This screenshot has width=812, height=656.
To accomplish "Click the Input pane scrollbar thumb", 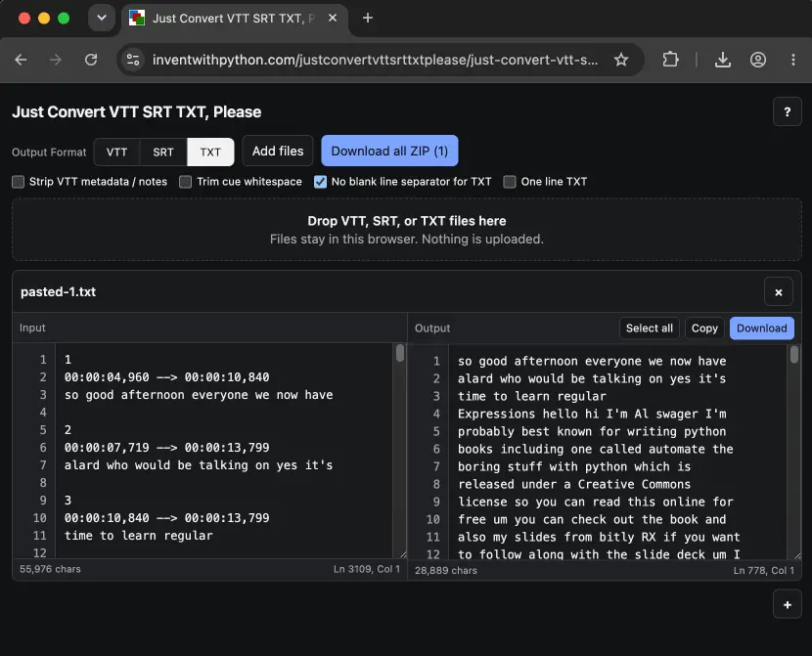I will [400, 353].
